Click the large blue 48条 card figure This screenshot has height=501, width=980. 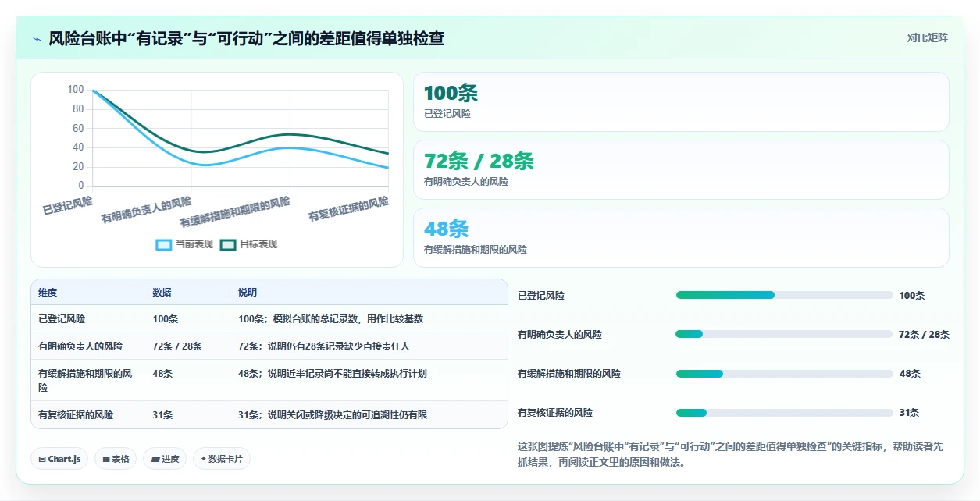click(446, 229)
